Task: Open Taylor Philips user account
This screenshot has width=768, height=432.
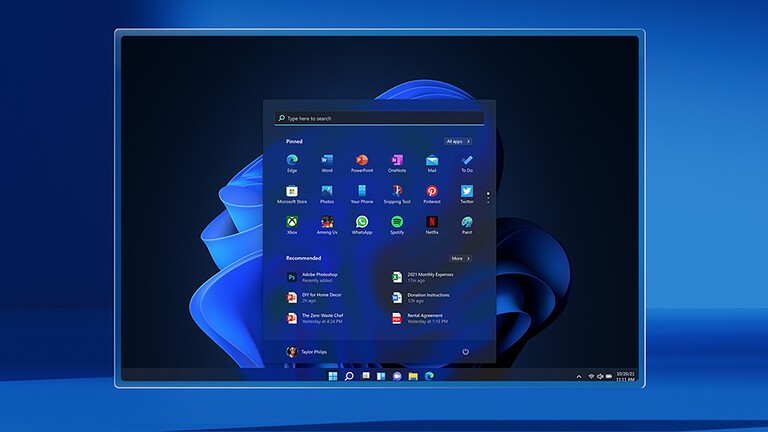Action: 307,352
